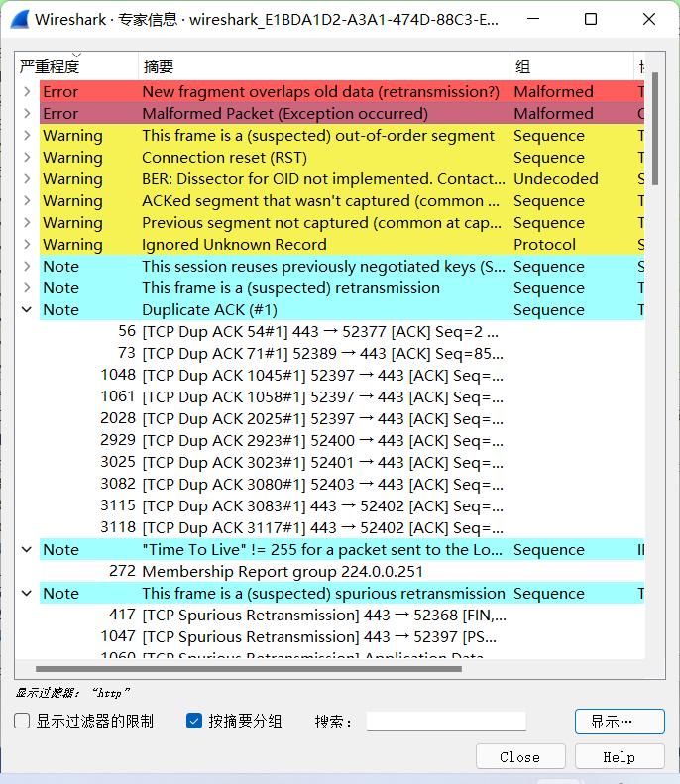Expand the BER Dissector warning row

(27, 179)
